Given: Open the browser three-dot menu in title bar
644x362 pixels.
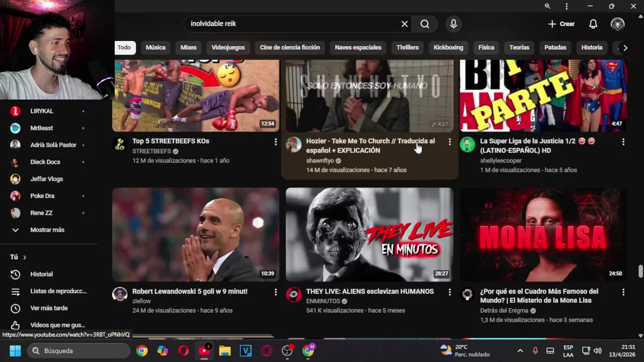Looking at the screenshot, I should coord(567,6).
